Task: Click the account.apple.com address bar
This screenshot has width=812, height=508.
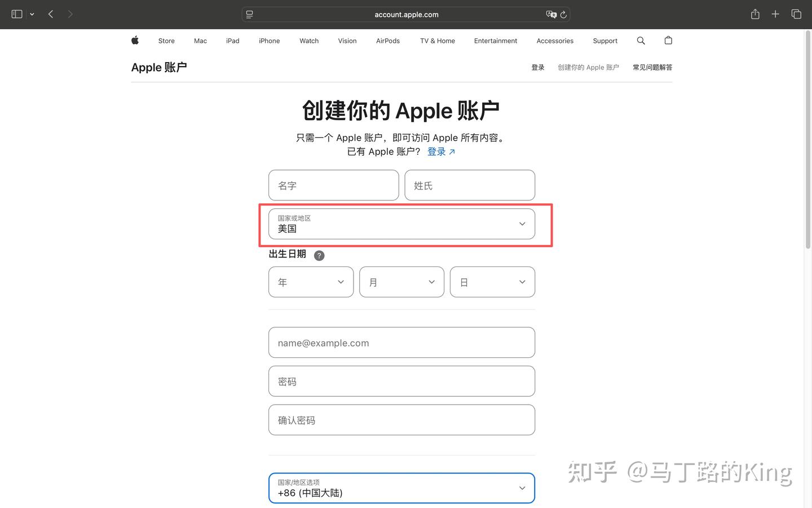Action: (x=406, y=15)
